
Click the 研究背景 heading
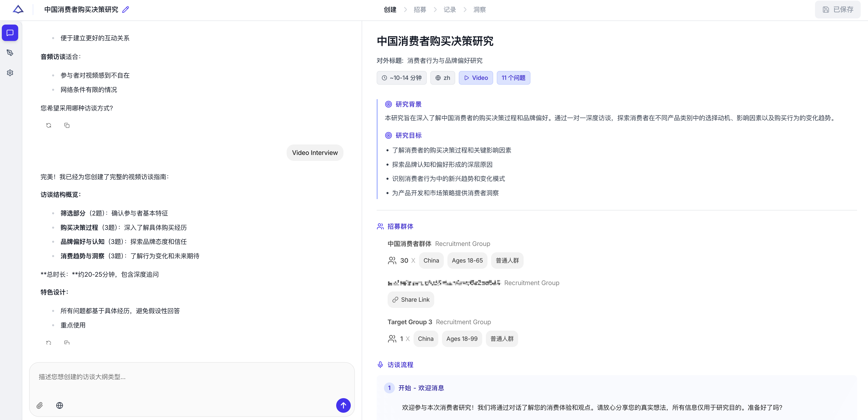(x=408, y=104)
